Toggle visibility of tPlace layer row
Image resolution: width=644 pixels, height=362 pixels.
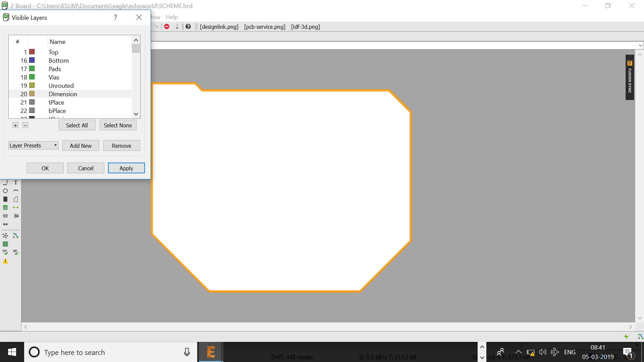(56, 103)
